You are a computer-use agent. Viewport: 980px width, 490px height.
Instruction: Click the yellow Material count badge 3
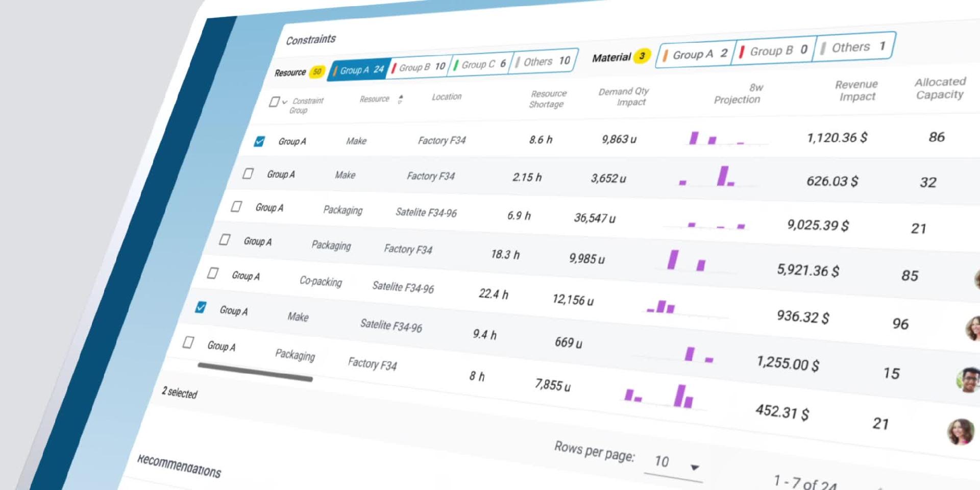(642, 56)
